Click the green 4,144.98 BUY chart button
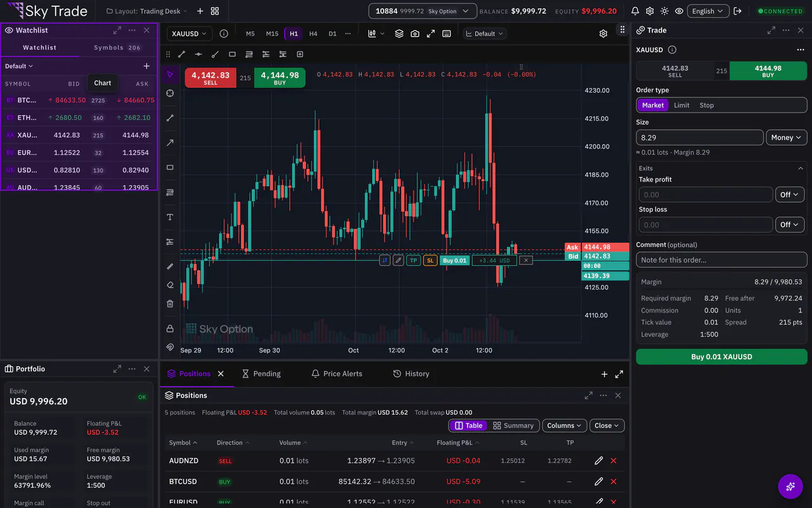 tap(280, 78)
